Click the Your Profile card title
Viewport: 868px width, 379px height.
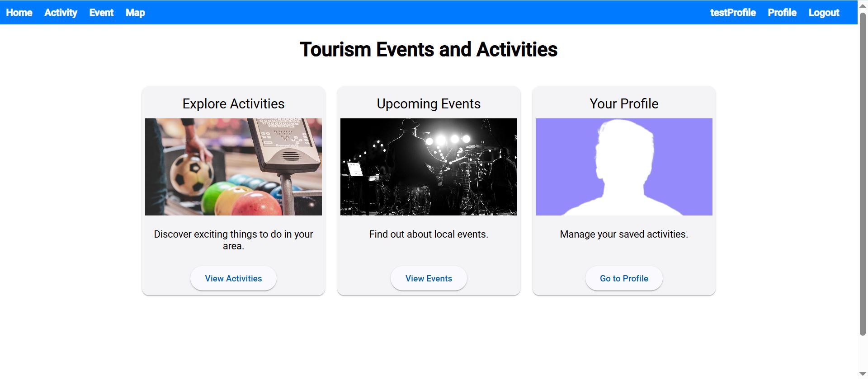coord(623,103)
